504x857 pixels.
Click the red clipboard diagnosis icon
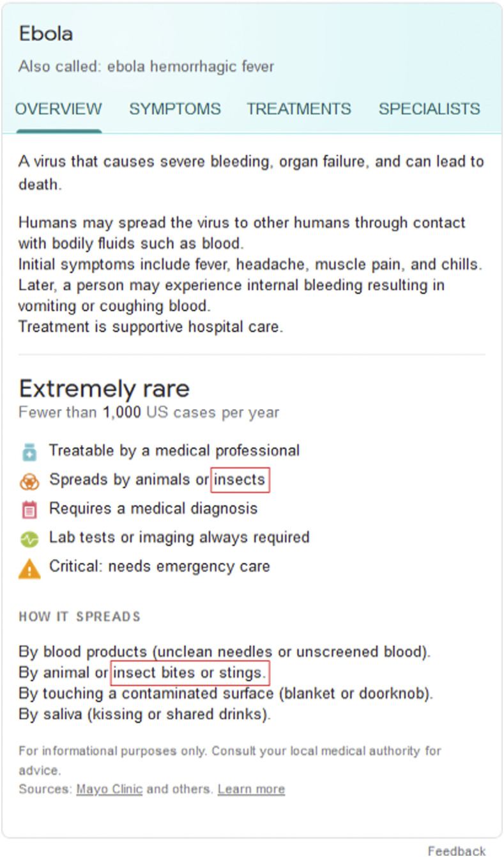29,509
